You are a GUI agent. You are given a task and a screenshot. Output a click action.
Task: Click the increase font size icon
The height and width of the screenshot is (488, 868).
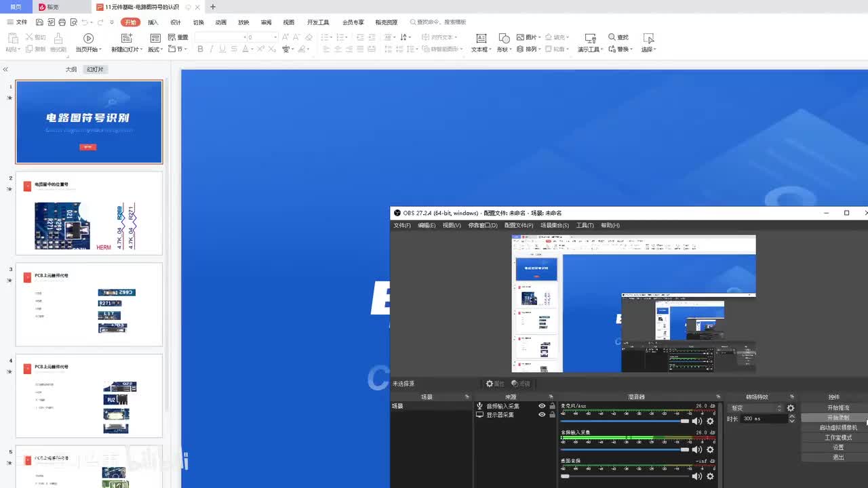pos(284,37)
